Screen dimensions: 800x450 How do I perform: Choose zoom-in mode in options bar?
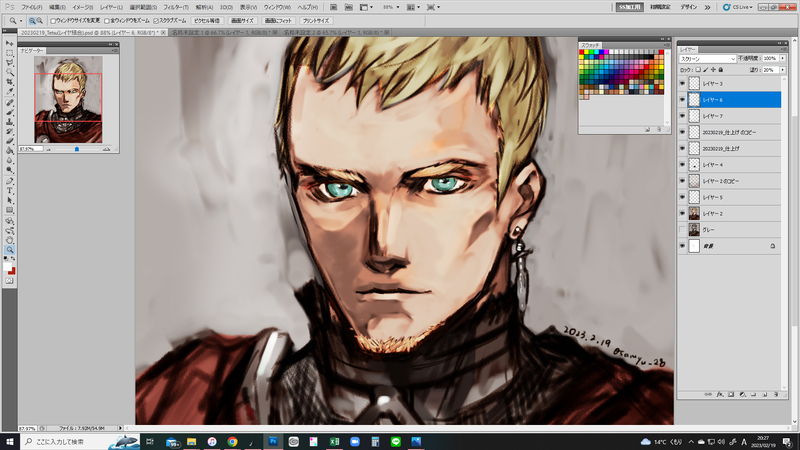(x=32, y=21)
